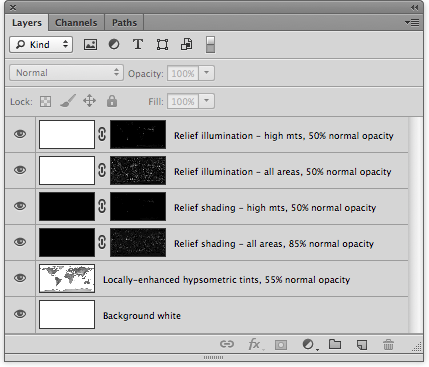Image resolution: width=429 pixels, height=367 pixels.
Task: Select white thumbnail of Relief illumination high mts
Action: [67, 134]
